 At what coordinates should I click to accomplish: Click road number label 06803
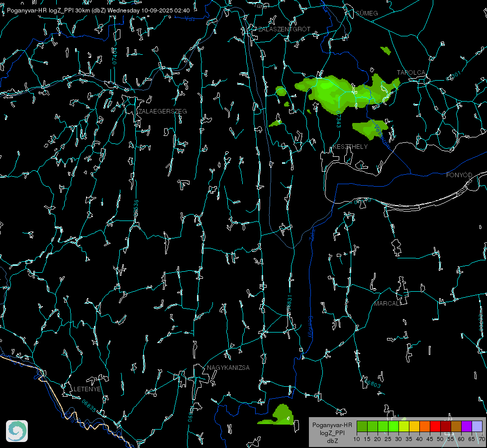(372, 383)
